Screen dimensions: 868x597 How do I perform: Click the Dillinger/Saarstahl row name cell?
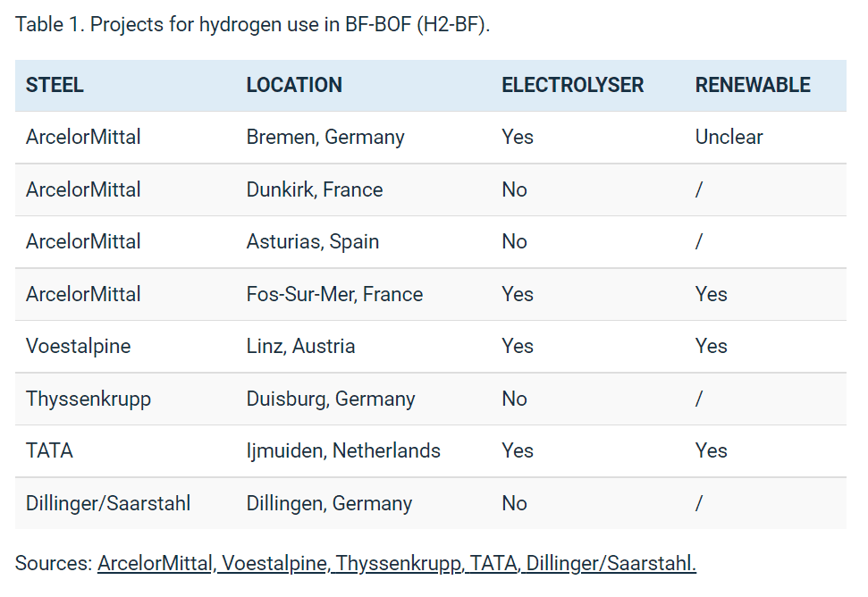[108, 503]
